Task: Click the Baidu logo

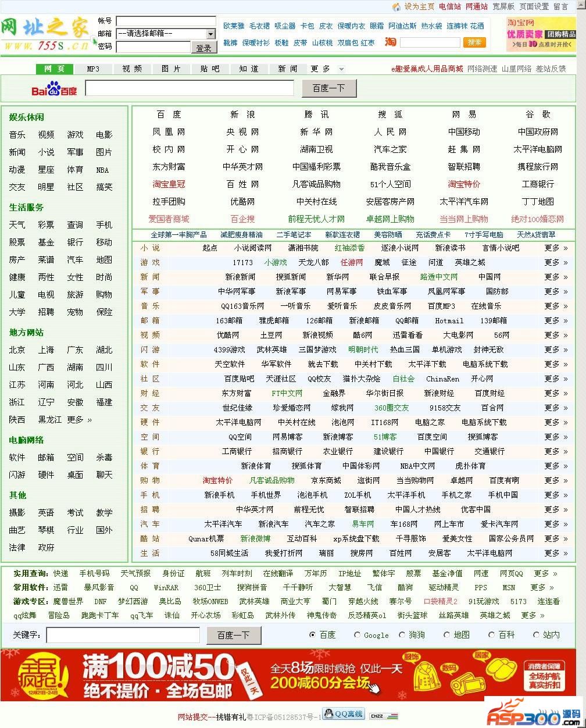Action: tap(54, 89)
